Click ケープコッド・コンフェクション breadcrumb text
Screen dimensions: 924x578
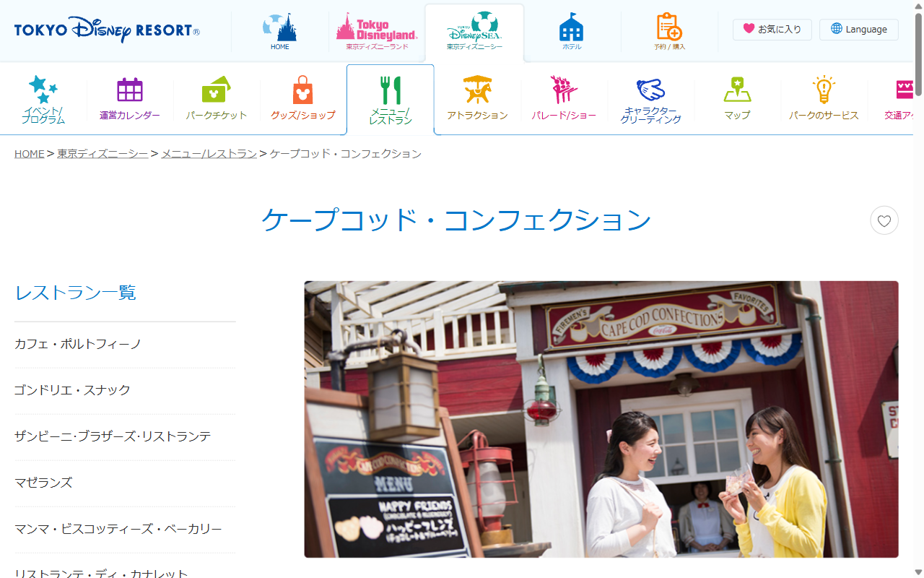click(x=346, y=154)
